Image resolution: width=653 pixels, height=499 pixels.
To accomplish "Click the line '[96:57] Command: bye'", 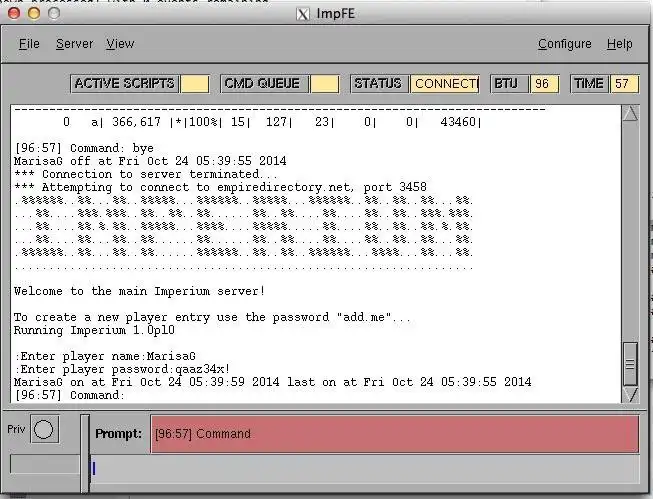I will pyautogui.click(x=84, y=148).
